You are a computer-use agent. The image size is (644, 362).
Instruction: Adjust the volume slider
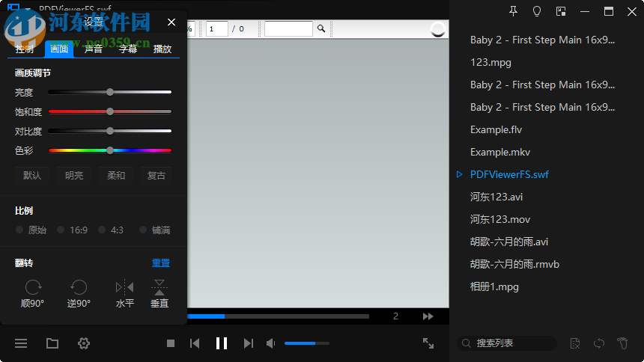click(307, 343)
